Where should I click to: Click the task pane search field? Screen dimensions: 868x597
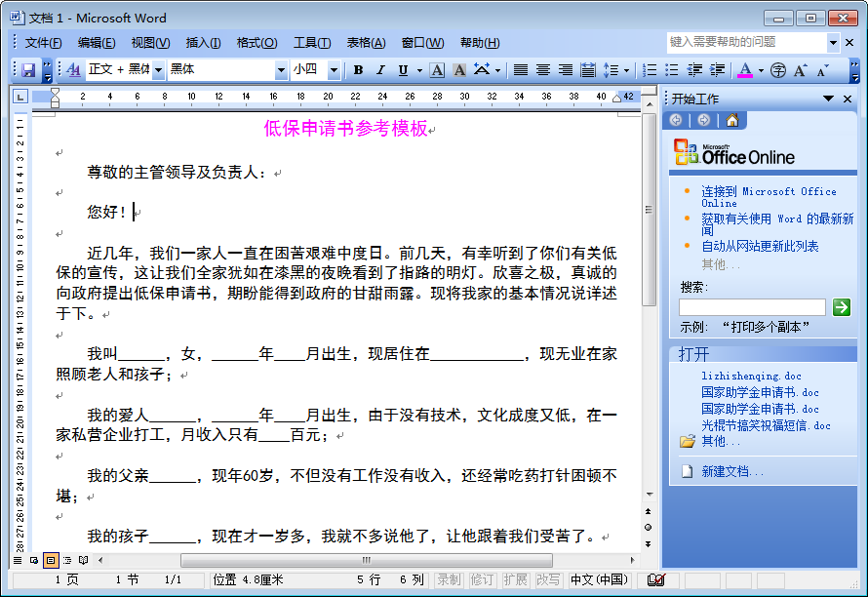coord(752,307)
